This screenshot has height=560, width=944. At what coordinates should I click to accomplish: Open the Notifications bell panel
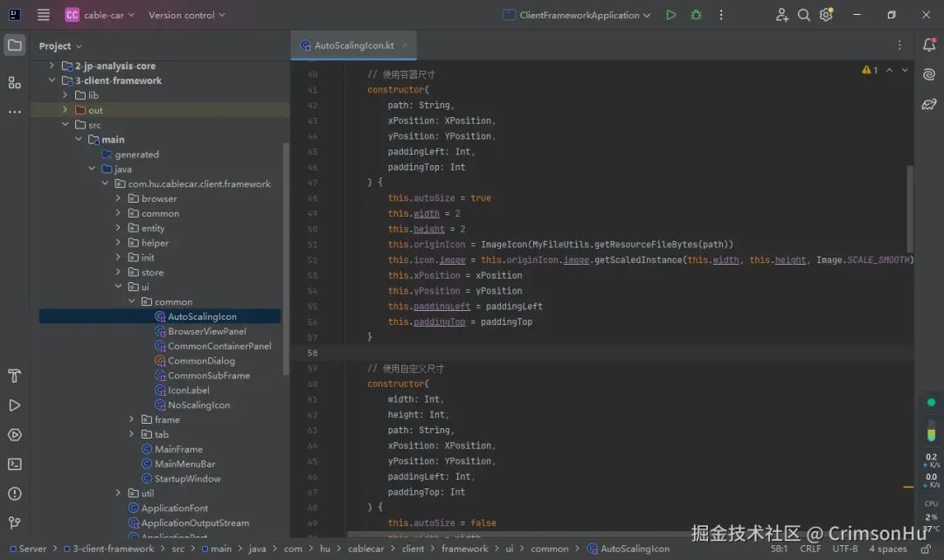tap(929, 45)
